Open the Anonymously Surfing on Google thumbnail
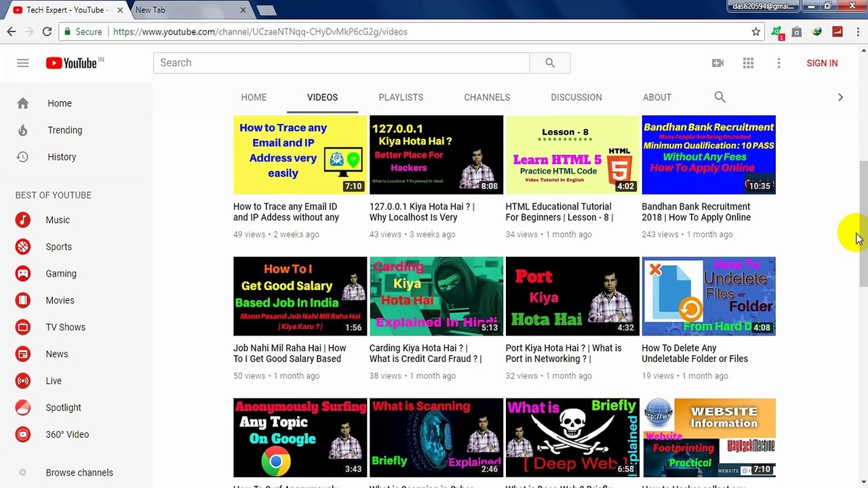 click(x=300, y=438)
